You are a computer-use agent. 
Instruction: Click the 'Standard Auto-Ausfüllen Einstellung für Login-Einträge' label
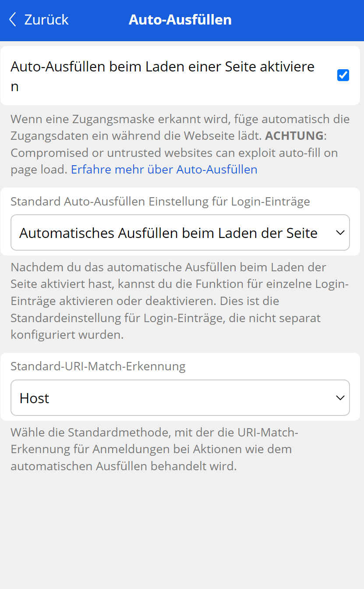(160, 202)
